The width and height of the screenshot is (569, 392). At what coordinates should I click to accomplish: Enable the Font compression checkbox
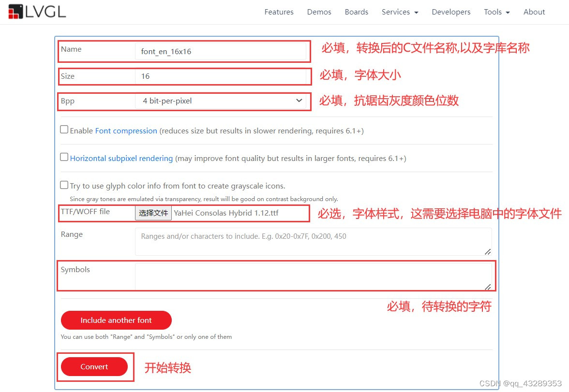pos(64,130)
